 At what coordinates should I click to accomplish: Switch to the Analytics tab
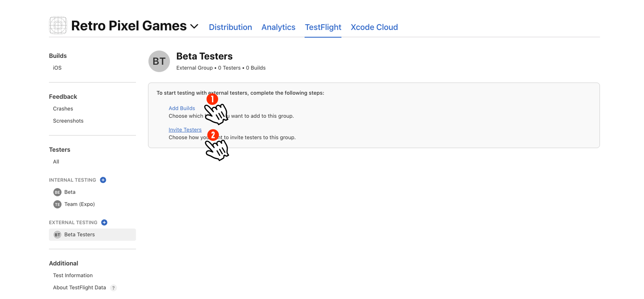coord(278,27)
